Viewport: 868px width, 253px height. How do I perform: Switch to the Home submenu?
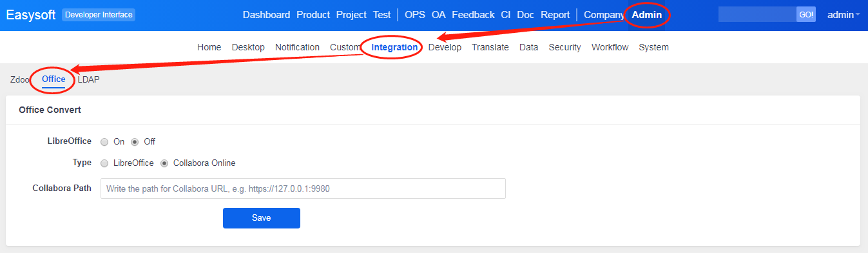pyautogui.click(x=209, y=47)
